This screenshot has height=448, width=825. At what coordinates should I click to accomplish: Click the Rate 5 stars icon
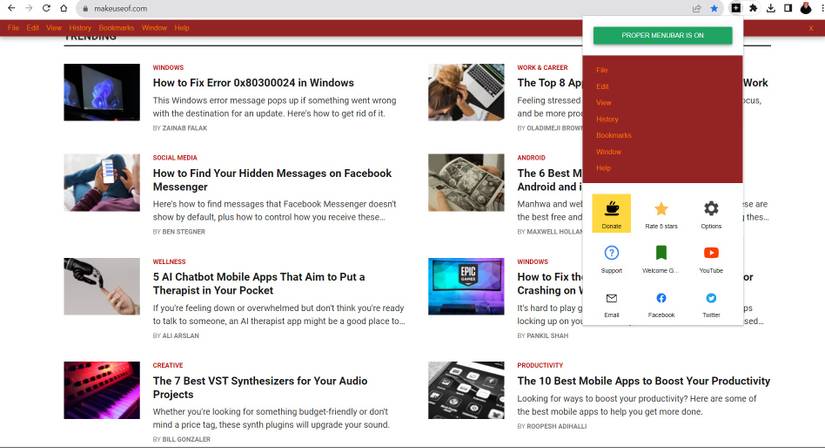click(x=661, y=208)
